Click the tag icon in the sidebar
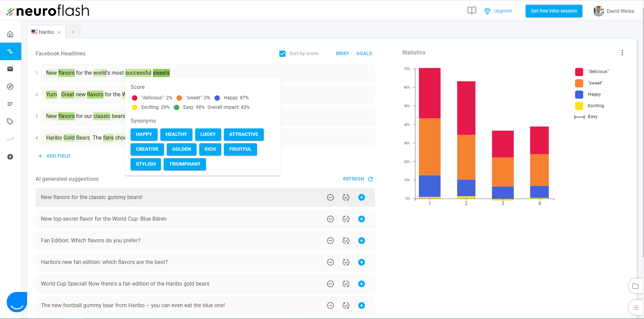The width and height of the screenshot is (644, 319). [x=10, y=122]
